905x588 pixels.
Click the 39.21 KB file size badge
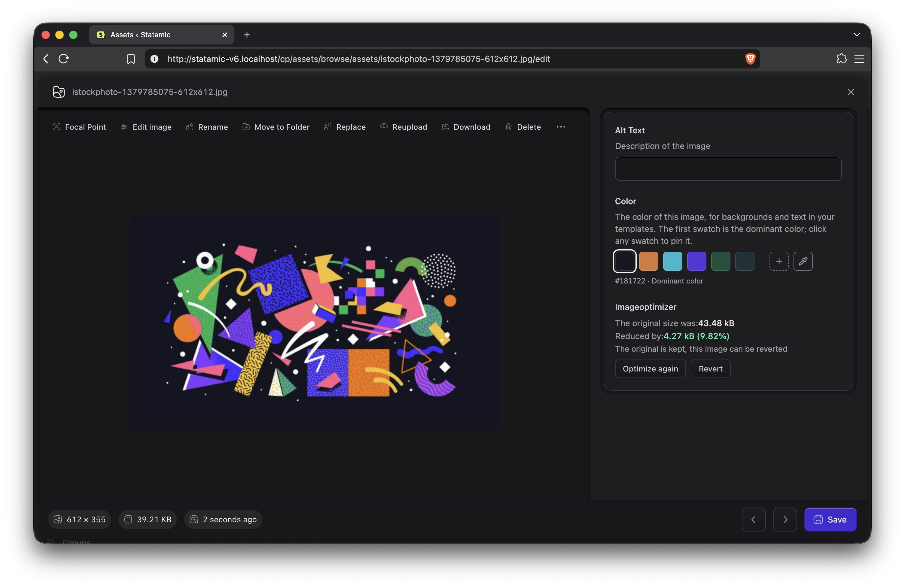(148, 519)
